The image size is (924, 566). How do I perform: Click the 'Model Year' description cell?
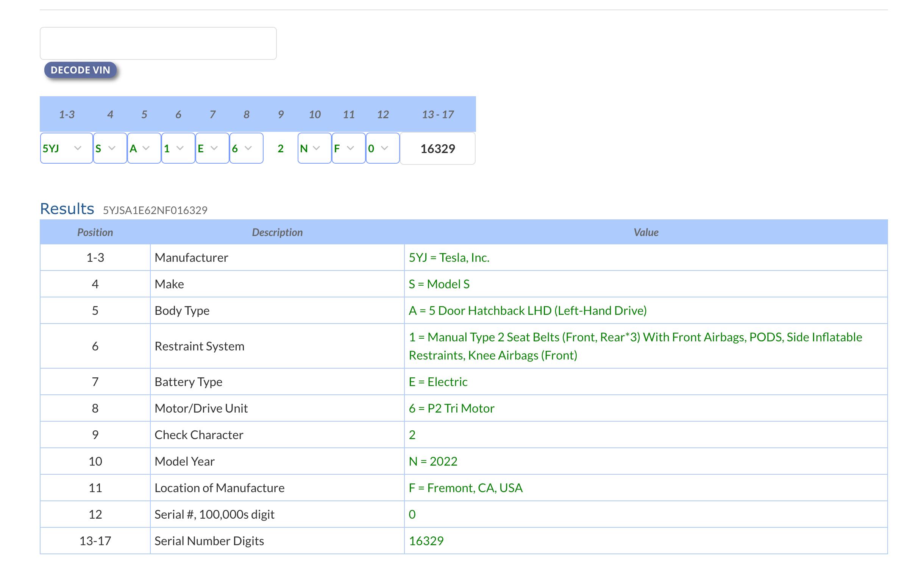(277, 461)
